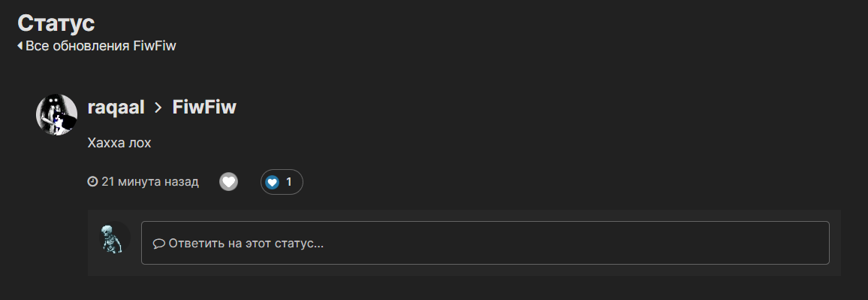Viewport: 868px width, 300px height.
Task: Click the gray heart react button
Action: pyautogui.click(x=228, y=182)
